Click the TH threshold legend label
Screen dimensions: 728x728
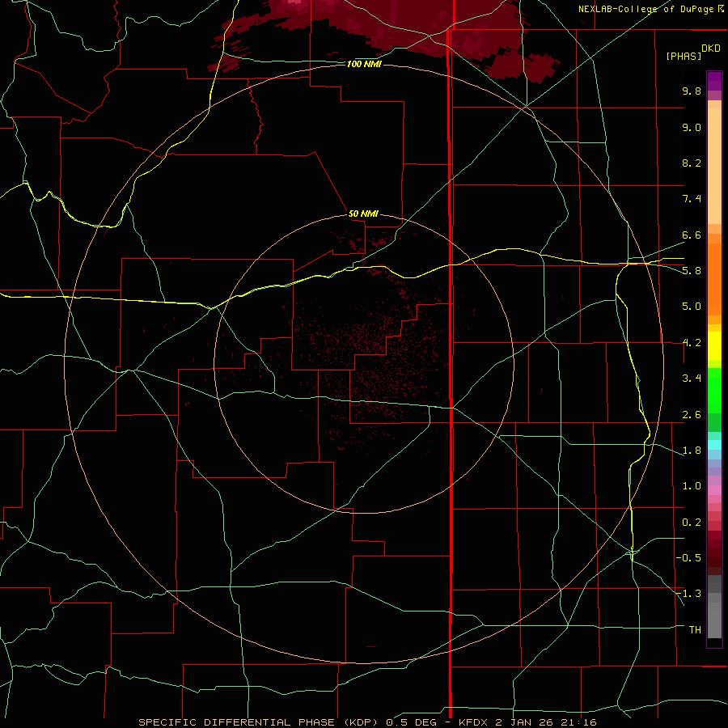tap(695, 630)
